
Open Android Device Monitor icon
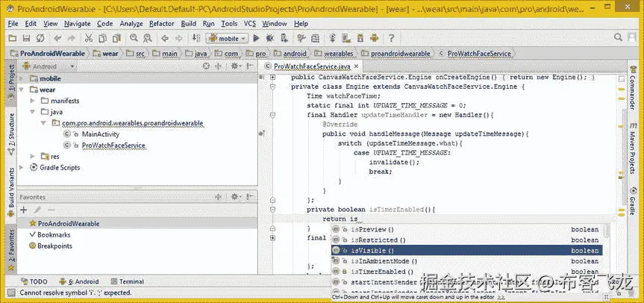(374, 38)
